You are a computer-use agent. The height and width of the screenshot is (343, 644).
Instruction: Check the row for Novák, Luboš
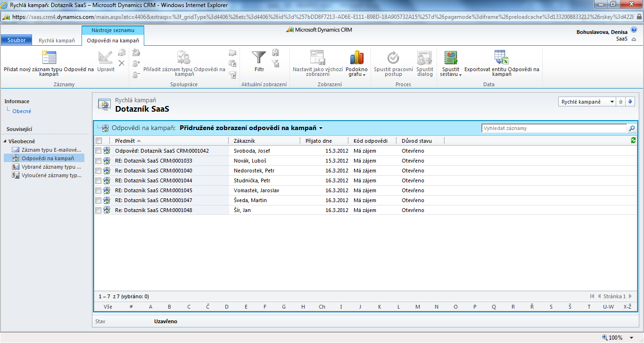click(98, 161)
